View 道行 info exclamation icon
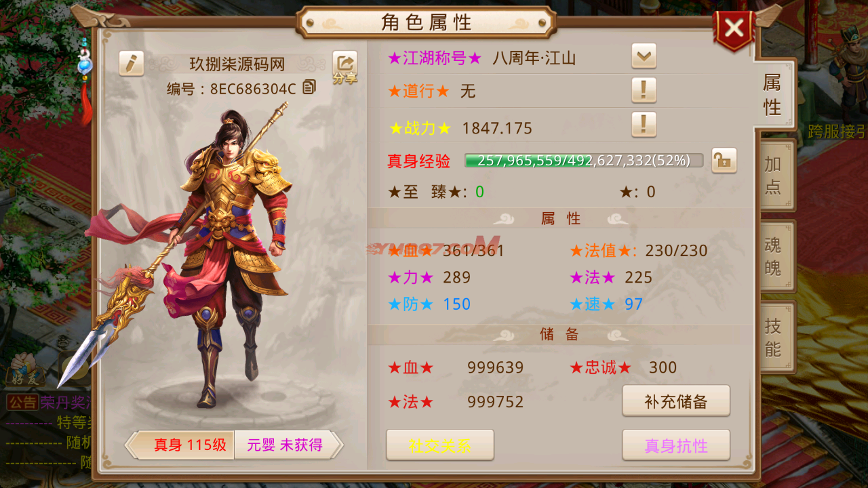The image size is (868, 488). (x=644, y=89)
